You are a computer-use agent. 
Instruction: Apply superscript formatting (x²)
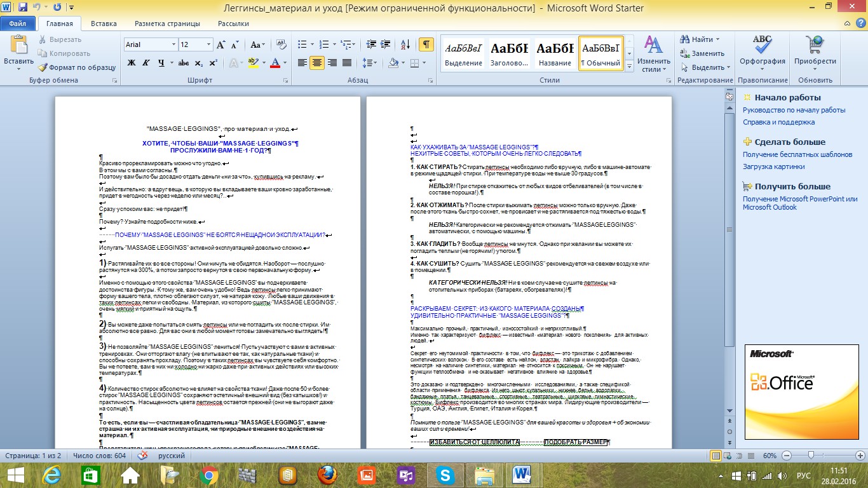[x=213, y=63]
